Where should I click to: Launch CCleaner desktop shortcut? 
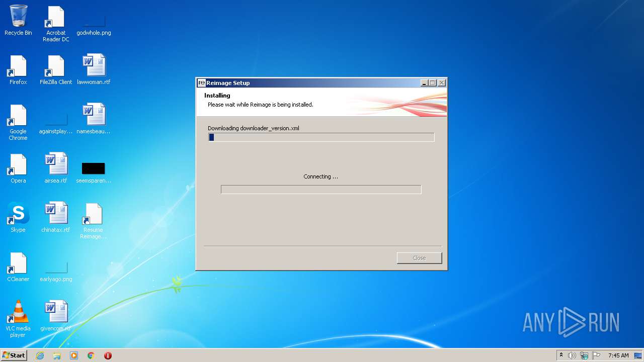pyautogui.click(x=18, y=267)
